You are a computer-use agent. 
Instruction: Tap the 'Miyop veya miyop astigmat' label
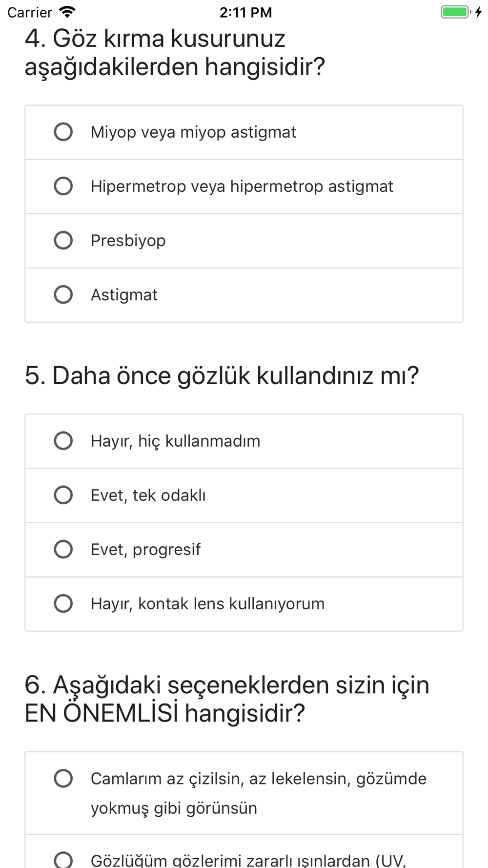(x=193, y=132)
